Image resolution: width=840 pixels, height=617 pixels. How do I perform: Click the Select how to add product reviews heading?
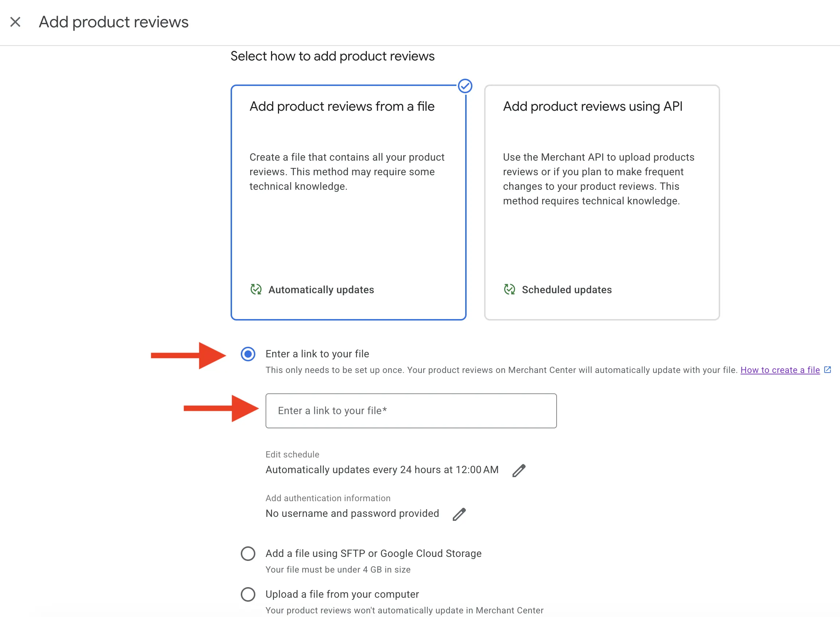tap(333, 56)
